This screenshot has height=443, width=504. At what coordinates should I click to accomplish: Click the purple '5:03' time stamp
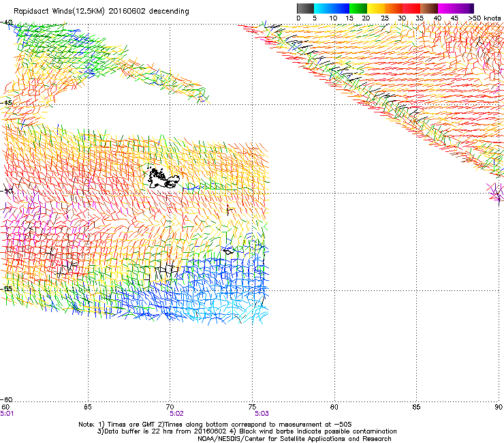(x=262, y=414)
